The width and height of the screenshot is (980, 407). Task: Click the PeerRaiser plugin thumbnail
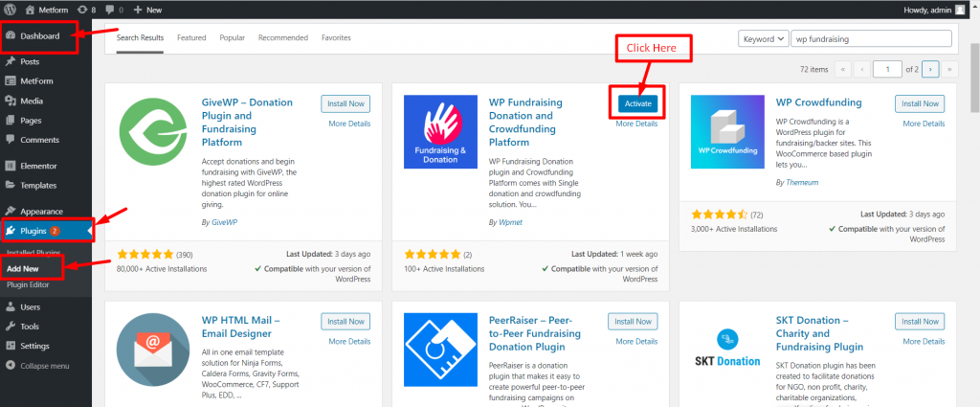[440, 350]
